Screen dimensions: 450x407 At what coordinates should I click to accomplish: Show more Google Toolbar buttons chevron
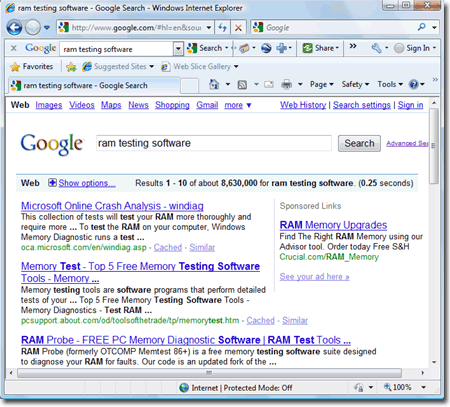(353, 46)
